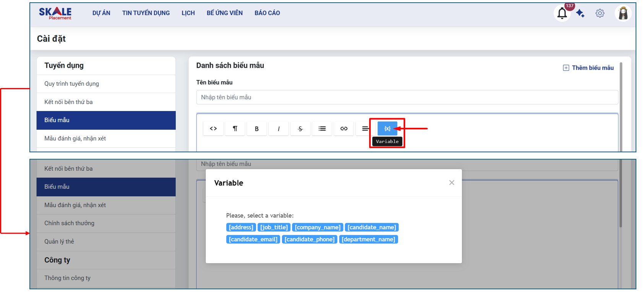This screenshot has width=644, height=292.
Task: Open the notifications bell icon
Action: pyautogui.click(x=562, y=13)
